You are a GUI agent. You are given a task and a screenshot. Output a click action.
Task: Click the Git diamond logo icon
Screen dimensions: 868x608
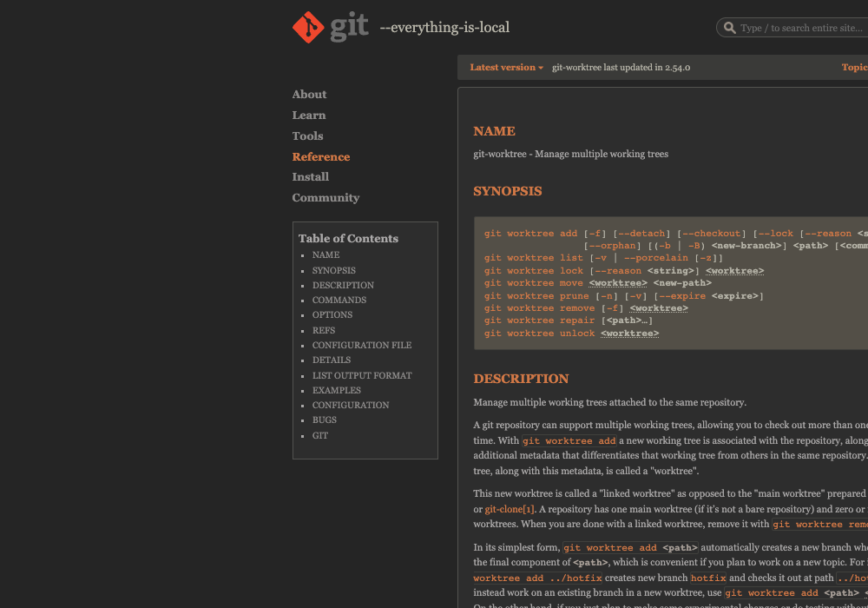308,27
